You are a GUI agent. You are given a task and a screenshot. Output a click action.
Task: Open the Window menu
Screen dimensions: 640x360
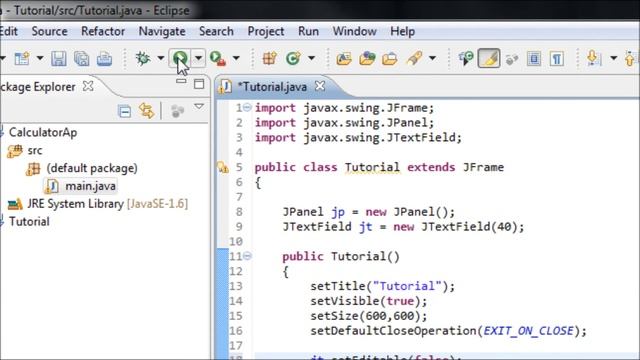[x=354, y=31]
